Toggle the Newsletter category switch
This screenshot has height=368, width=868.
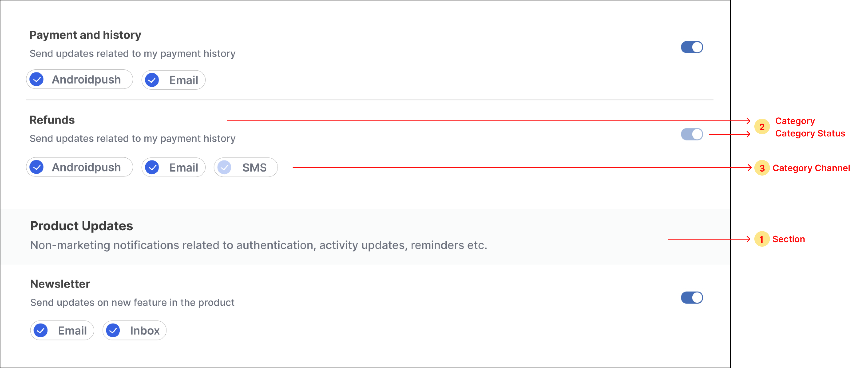[x=692, y=298]
